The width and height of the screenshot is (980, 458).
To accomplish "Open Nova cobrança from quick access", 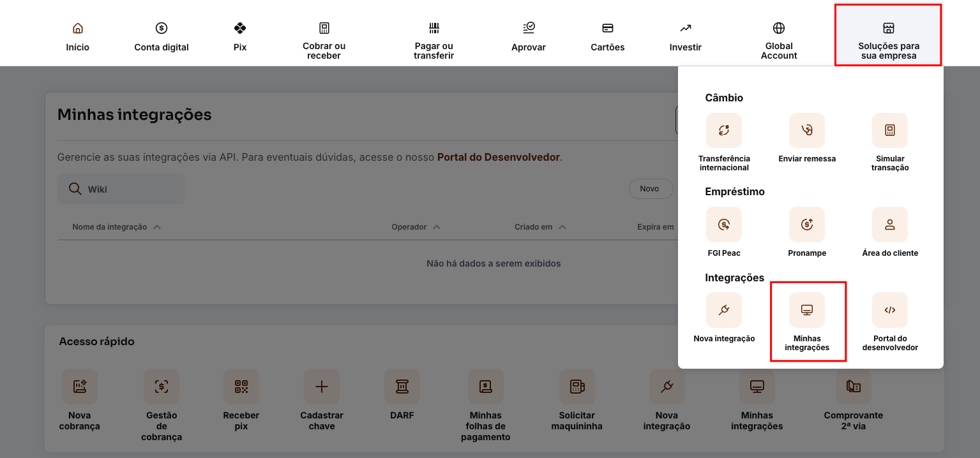I will click(x=79, y=387).
